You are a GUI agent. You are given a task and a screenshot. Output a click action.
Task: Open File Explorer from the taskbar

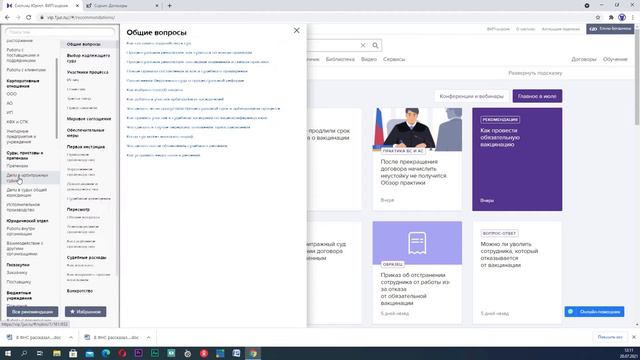[57, 353]
